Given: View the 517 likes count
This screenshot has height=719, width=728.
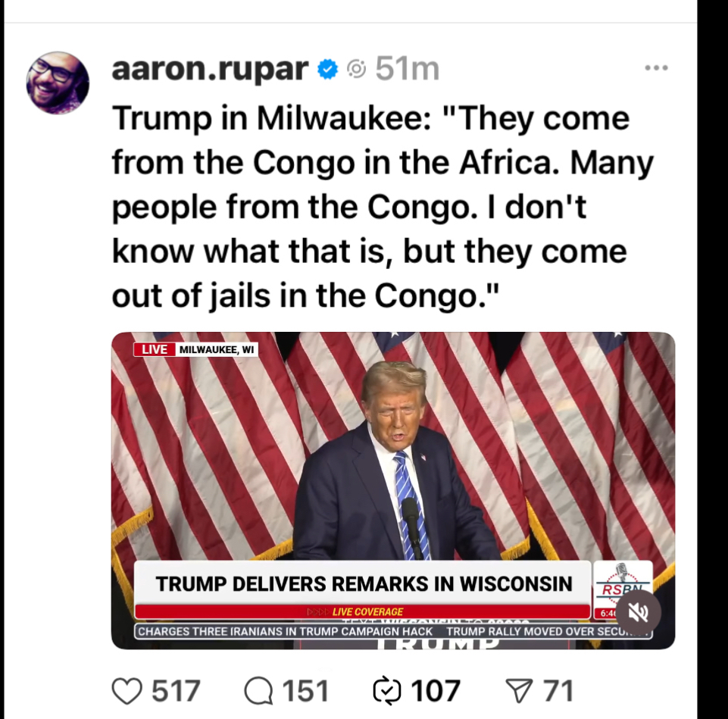Looking at the screenshot, I should pos(176,691).
